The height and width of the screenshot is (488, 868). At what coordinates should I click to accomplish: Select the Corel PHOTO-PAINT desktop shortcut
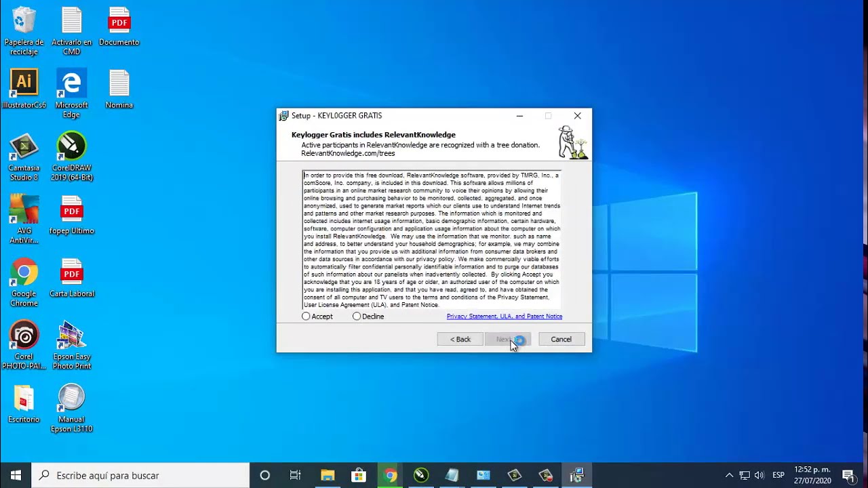click(24, 346)
